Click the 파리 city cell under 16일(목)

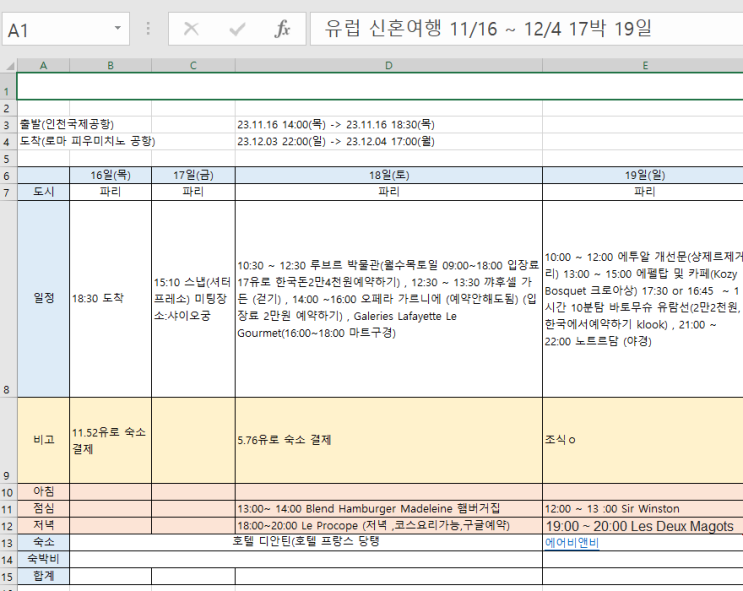click(x=110, y=191)
